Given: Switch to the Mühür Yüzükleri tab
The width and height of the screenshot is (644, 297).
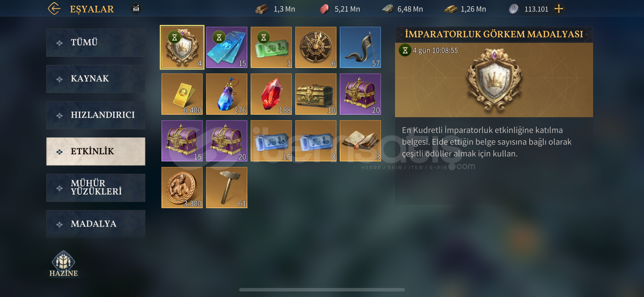Looking at the screenshot, I should 96,188.
